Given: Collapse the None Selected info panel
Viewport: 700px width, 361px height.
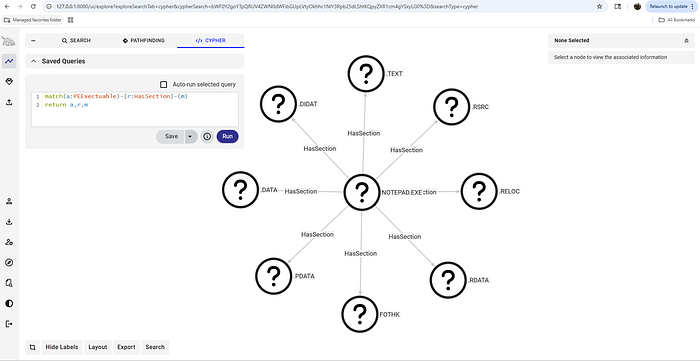Looking at the screenshot, I should [x=686, y=41].
